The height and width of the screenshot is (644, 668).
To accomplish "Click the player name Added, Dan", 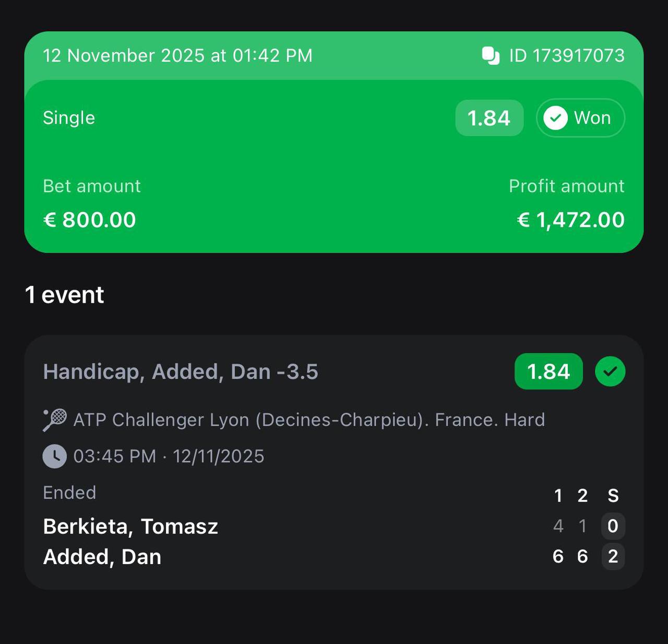I will point(102,556).
